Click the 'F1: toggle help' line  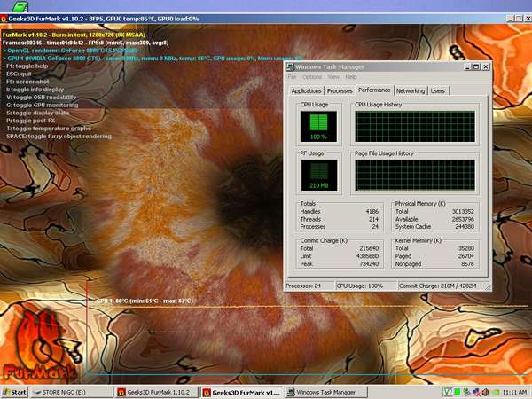click(x=26, y=66)
